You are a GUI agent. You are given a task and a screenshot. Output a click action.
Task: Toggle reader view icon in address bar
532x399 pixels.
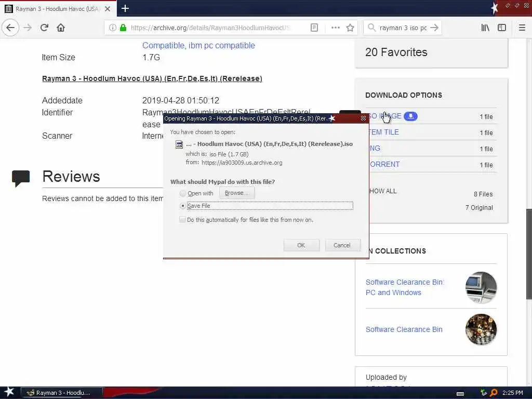point(314,28)
